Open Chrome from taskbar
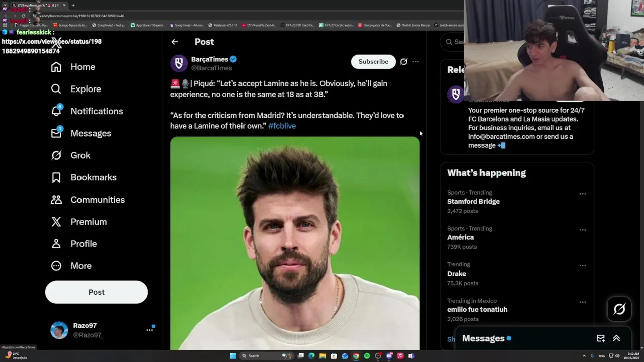The image size is (644, 362). (x=356, y=356)
